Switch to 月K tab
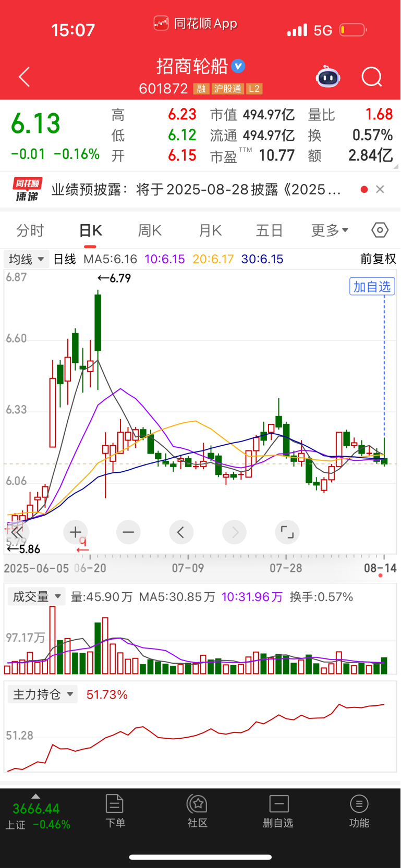 pos(210,230)
